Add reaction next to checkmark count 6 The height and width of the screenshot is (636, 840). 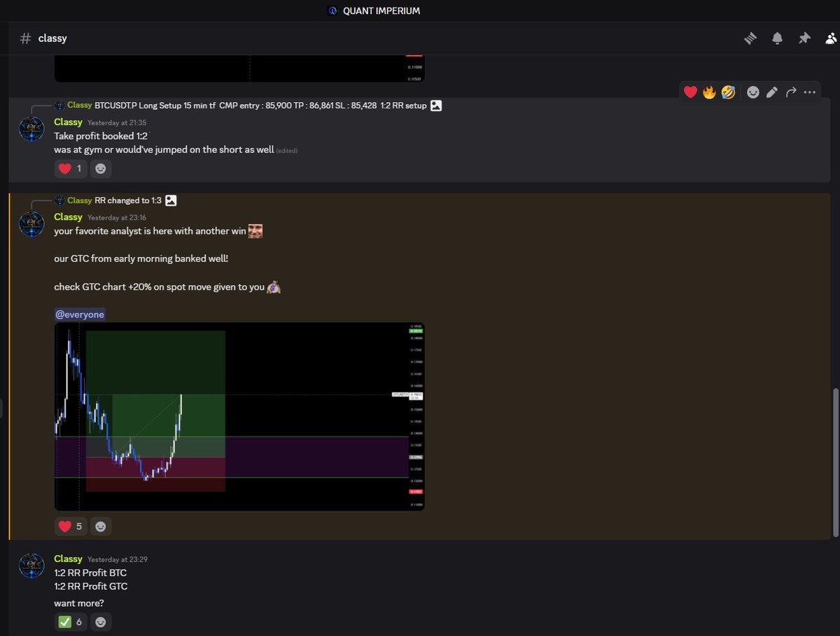(101, 621)
